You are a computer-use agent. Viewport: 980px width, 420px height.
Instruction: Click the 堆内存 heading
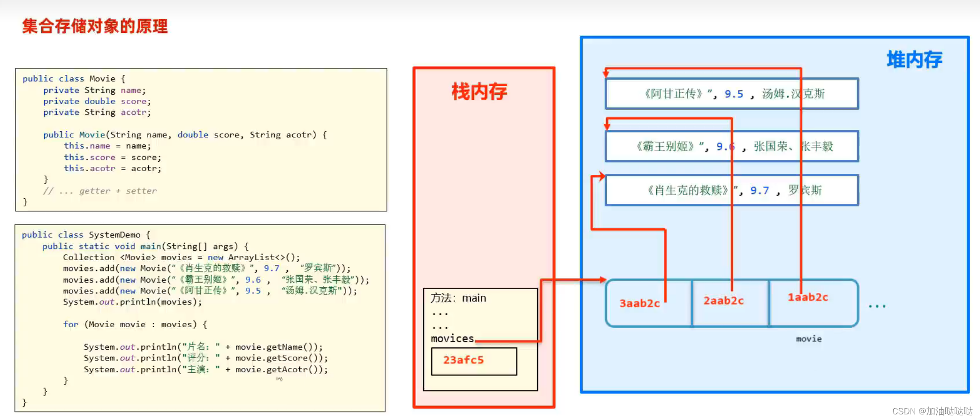click(914, 60)
